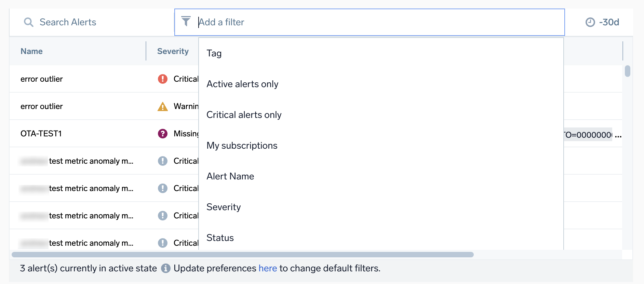
Task: Open the here preferences link
Action: [268, 268]
